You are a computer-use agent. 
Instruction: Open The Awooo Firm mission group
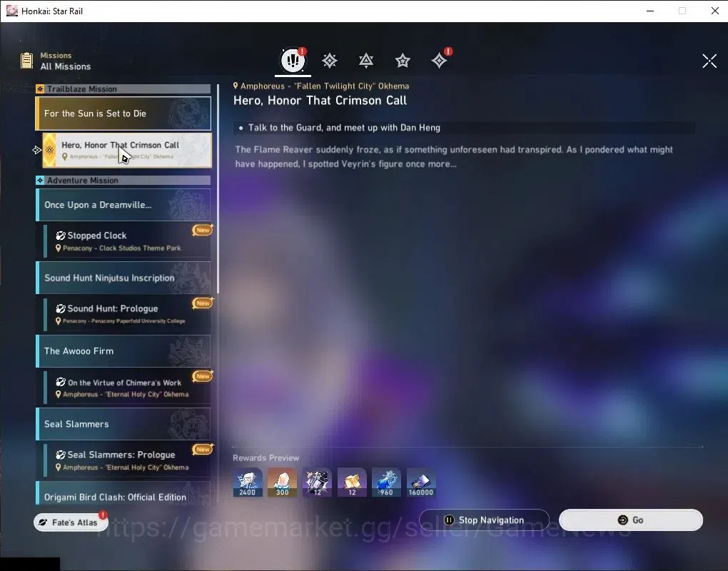coord(123,351)
